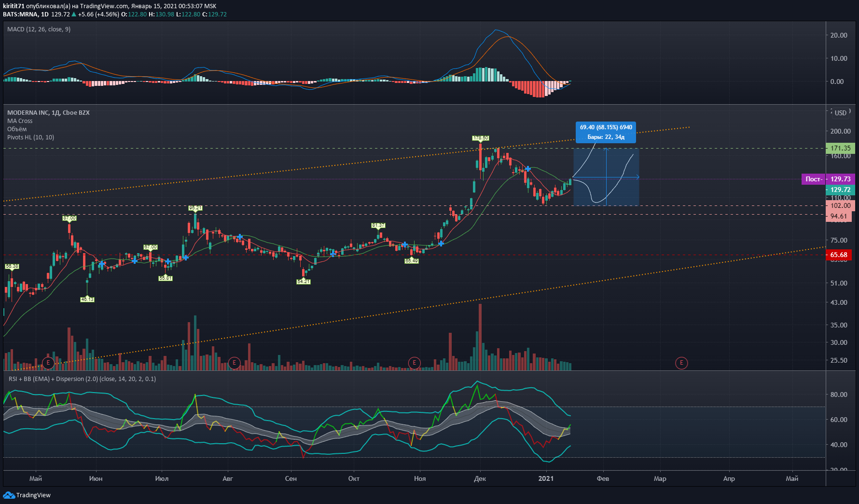Click the 55.81 pivot low label

click(166, 278)
